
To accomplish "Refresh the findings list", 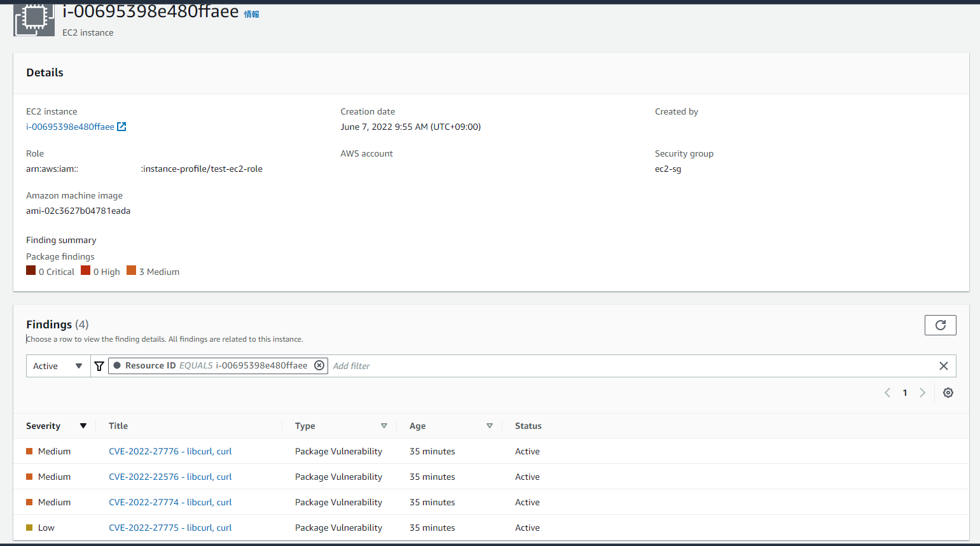I will tap(940, 325).
